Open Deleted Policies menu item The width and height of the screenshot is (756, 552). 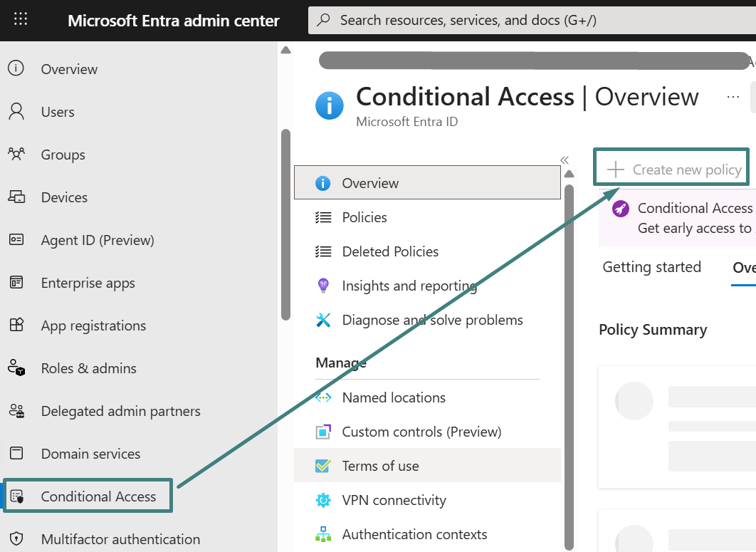[x=389, y=251]
